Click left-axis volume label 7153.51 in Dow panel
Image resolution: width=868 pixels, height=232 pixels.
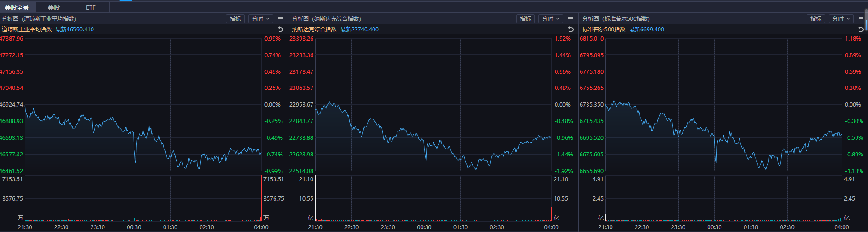click(12, 179)
